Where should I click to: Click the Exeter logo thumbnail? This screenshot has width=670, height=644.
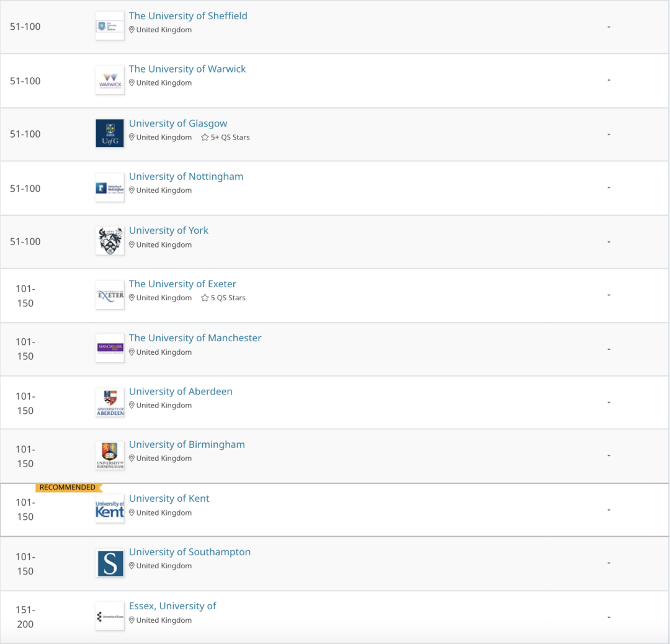[x=110, y=295]
